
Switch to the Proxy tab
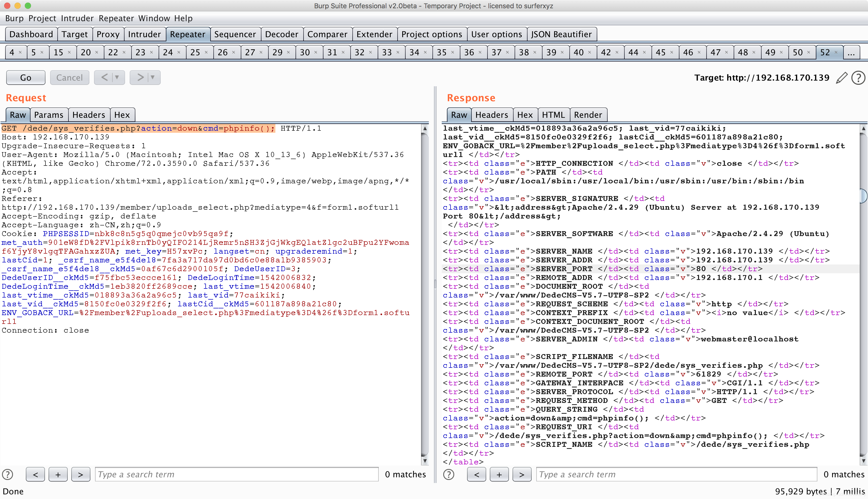point(108,34)
